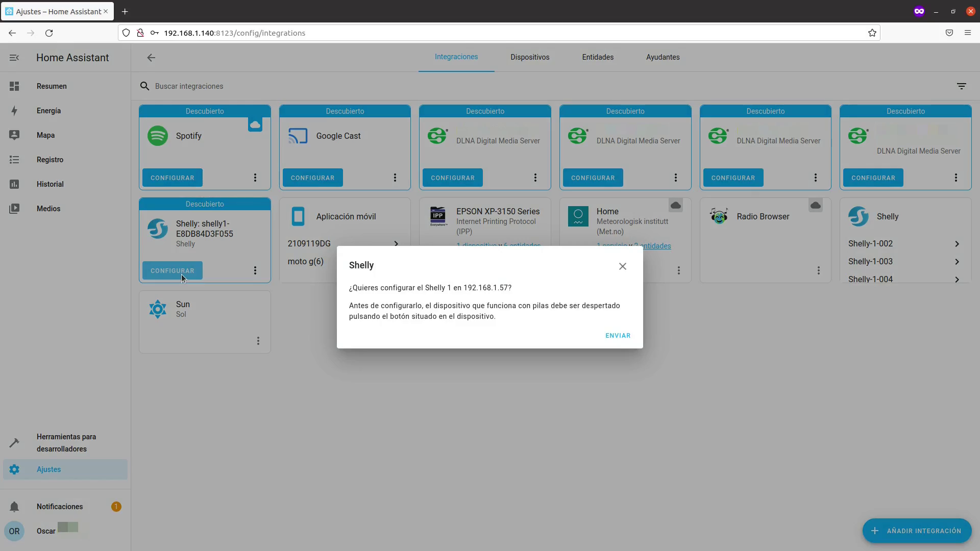The width and height of the screenshot is (980, 551).
Task: Click AÑADIR INTEGRACIÓN floating button
Action: pos(917,531)
